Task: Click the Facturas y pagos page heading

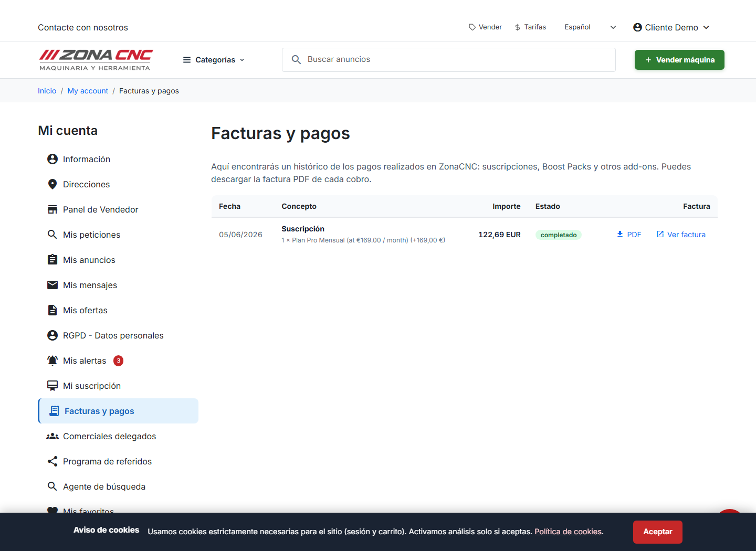Action: [x=280, y=134]
